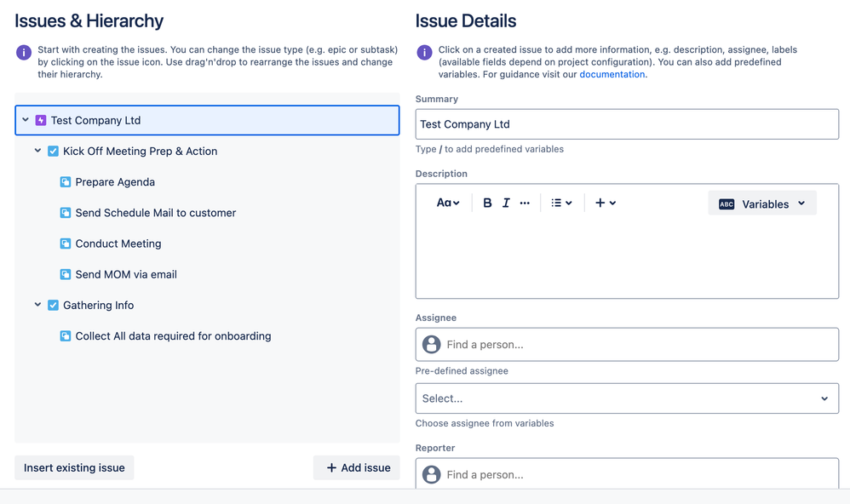This screenshot has width=850, height=504.
Task: Open the Pre-defined assignee Select dropdown
Action: [x=627, y=398]
